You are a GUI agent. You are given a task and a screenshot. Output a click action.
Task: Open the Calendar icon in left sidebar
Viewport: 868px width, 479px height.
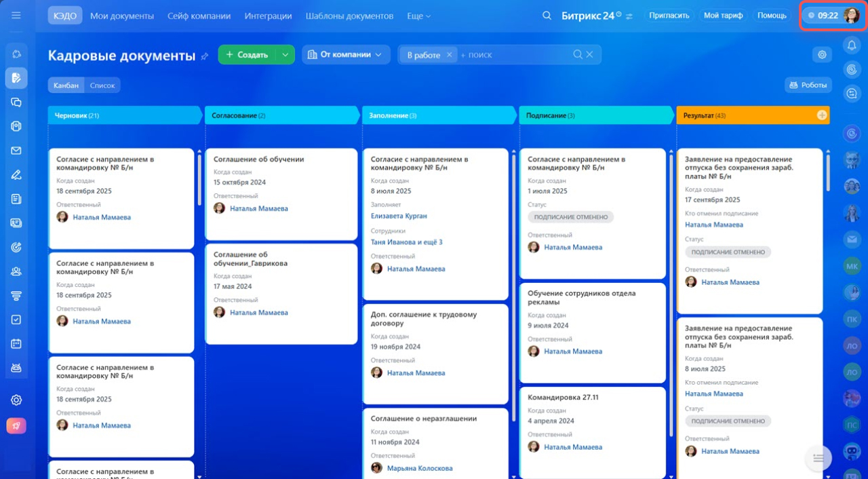(16, 344)
